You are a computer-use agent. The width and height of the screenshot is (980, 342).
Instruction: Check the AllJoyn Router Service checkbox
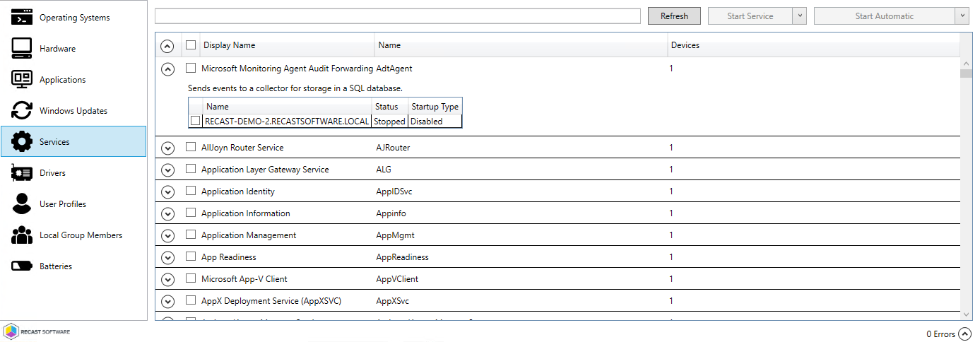point(191,148)
